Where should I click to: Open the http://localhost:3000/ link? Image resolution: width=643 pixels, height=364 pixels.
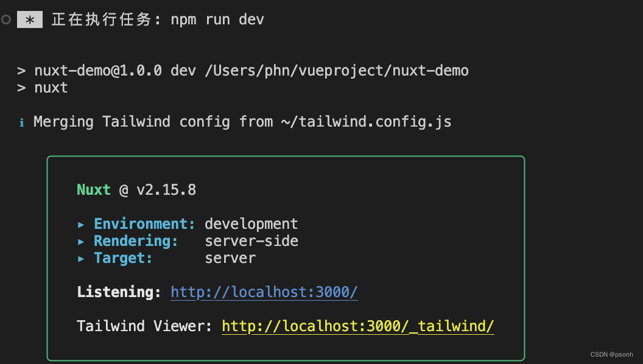click(264, 292)
